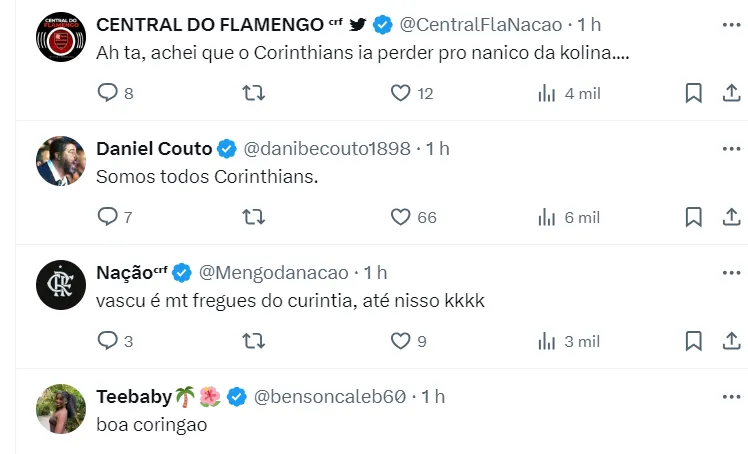Open Daniel Couto's profile name link
The height and width of the screenshot is (454, 748).
tap(154, 148)
